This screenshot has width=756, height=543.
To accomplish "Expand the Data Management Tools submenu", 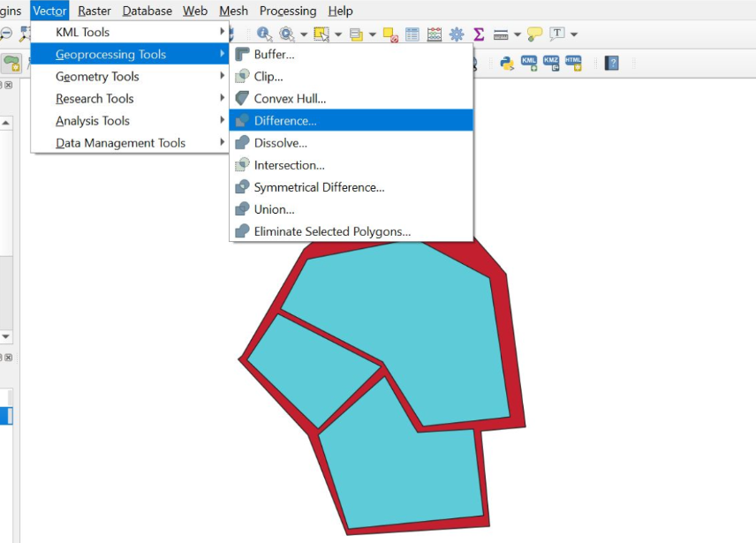I will point(130,143).
